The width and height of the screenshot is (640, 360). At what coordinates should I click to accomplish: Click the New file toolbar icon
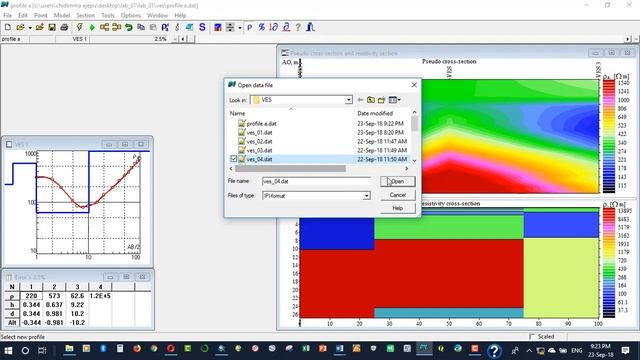(8, 27)
